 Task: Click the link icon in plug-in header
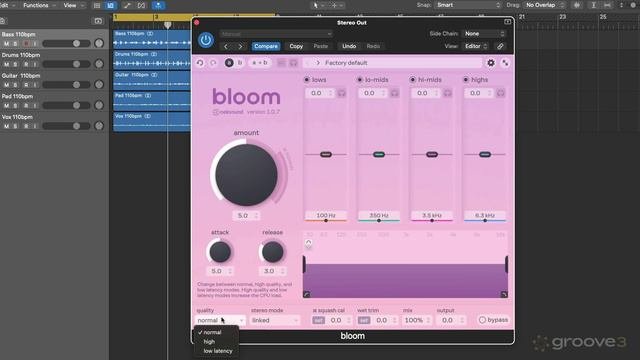pyautogui.click(x=500, y=46)
